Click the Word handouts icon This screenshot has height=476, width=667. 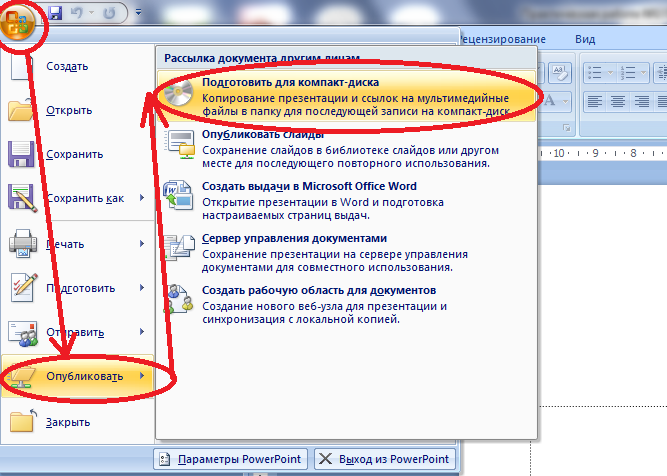coord(179,195)
